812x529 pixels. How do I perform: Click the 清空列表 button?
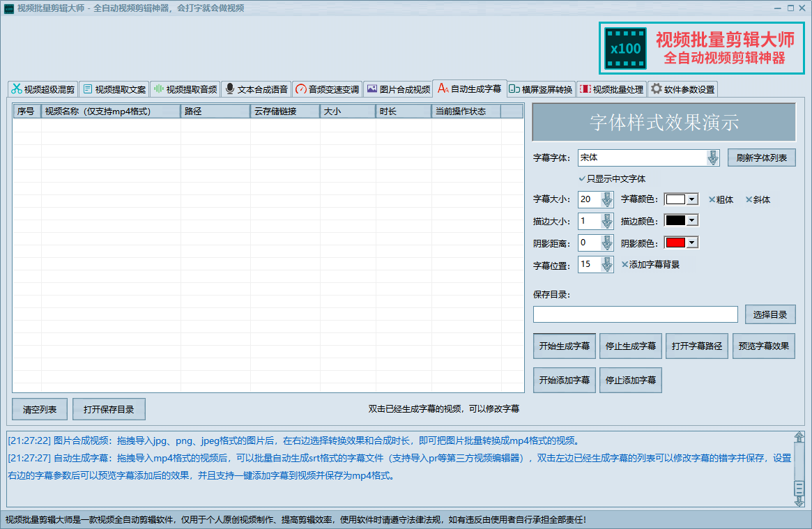click(x=40, y=410)
